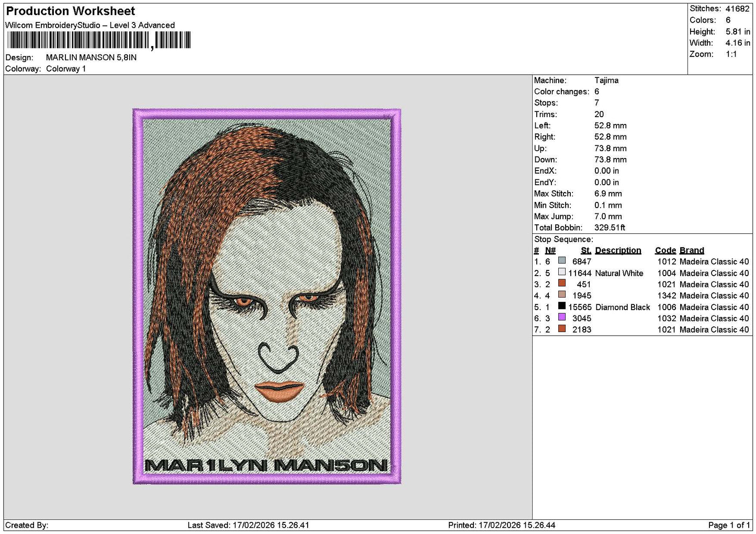Viewport: 756px width, 534px height.
Task: Click the Max Jump value 7.0 mm
Action: coord(608,217)
